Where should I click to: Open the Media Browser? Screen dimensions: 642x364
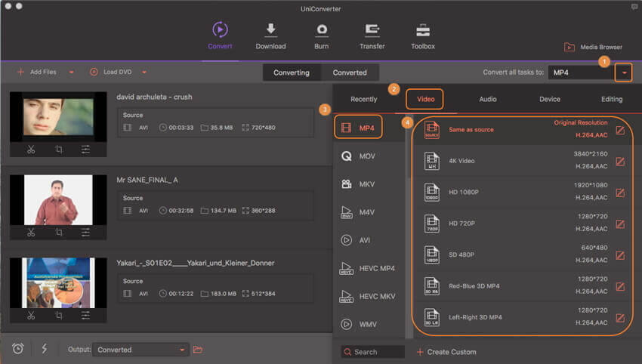pyautogui.click(x=593, y=47)
